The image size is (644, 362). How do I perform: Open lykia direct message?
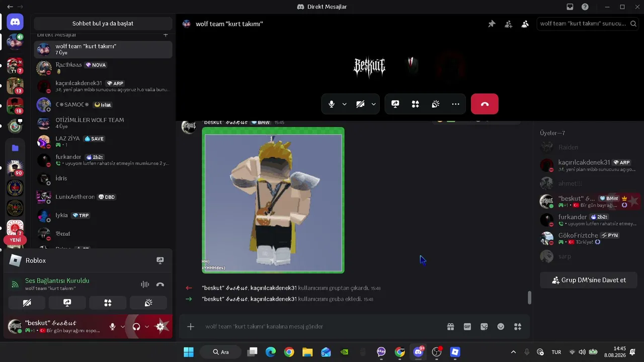point(103,216)
